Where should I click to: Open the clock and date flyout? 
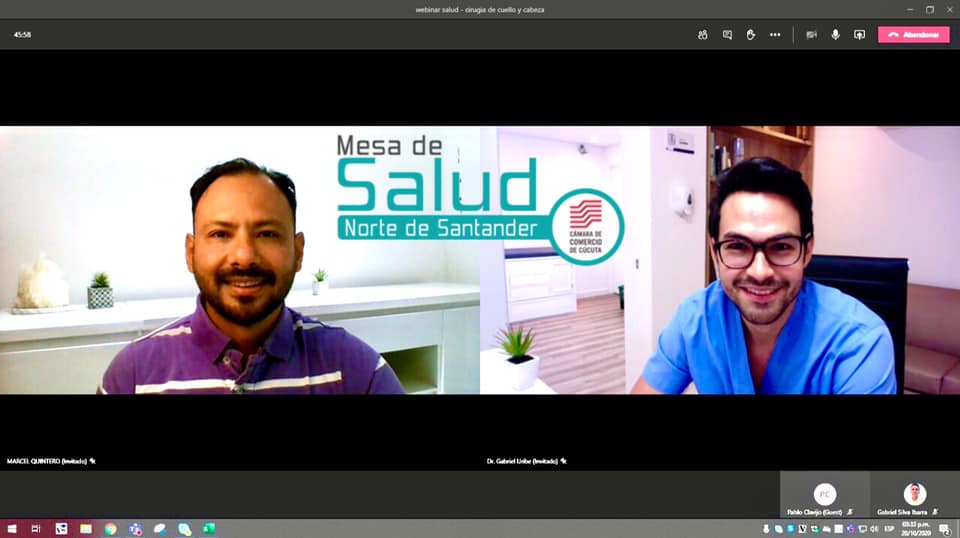pos(916,529)
